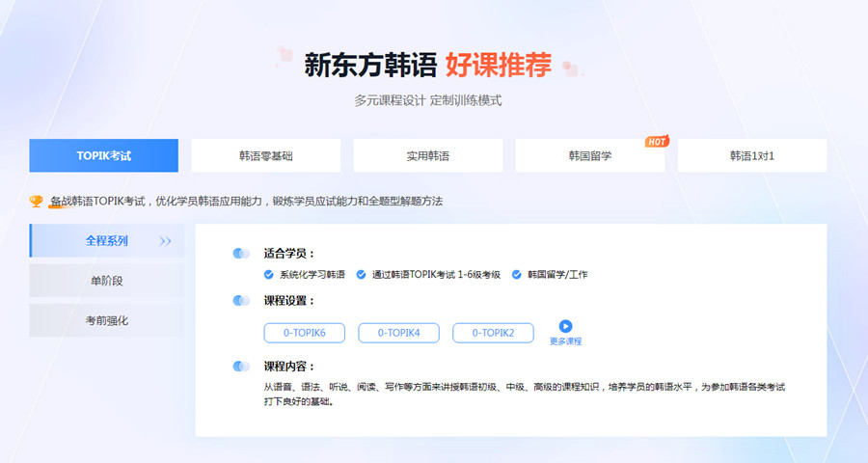Choose the 0-TOPIK4 course button
Screen dimensions: 868x463
[398, 333]
